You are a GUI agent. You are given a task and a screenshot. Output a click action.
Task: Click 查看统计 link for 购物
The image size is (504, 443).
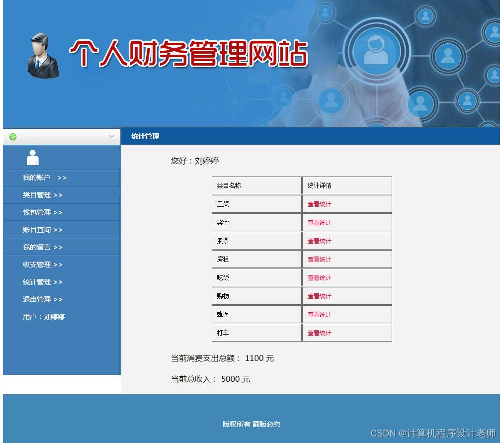click(319, 296)
